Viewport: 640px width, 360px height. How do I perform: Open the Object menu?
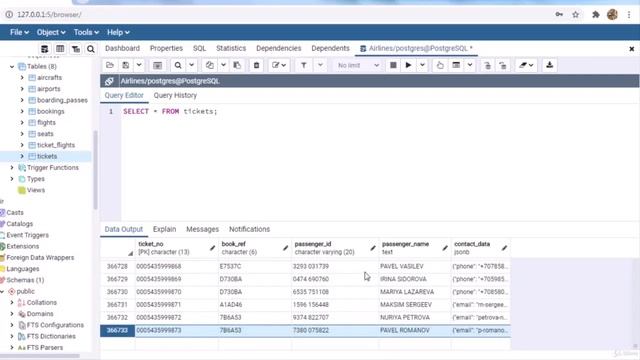click(x=51, y=32)
